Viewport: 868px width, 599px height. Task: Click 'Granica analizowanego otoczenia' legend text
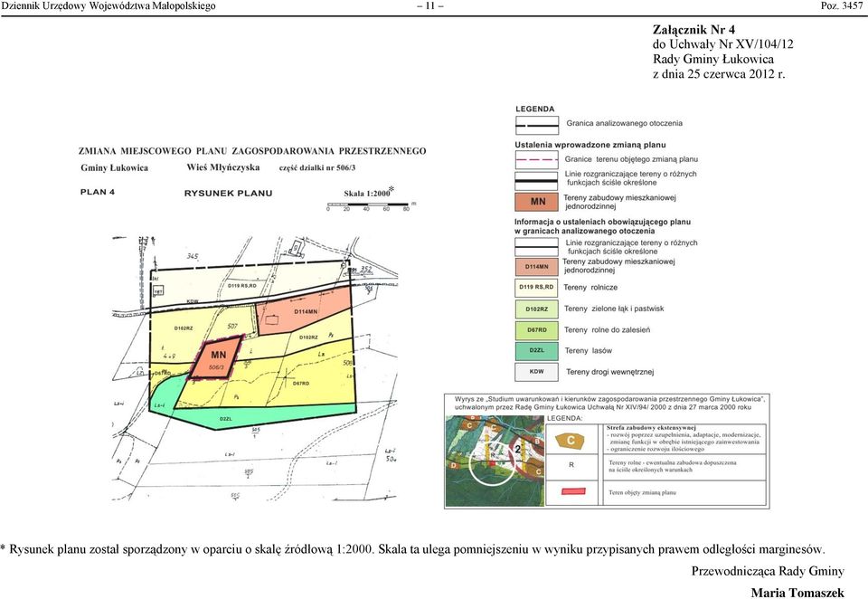coord(624,124)
